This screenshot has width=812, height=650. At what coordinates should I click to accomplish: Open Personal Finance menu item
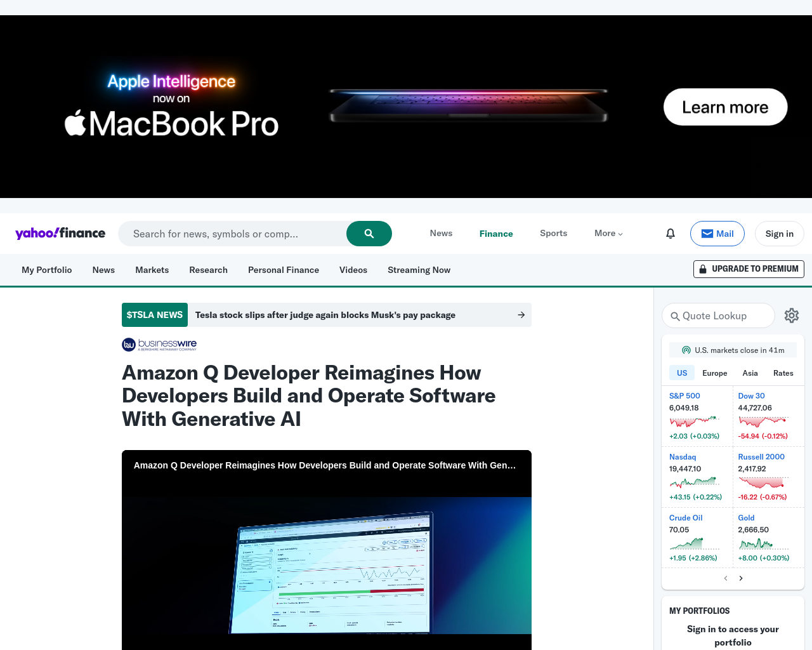pos(284,270)
